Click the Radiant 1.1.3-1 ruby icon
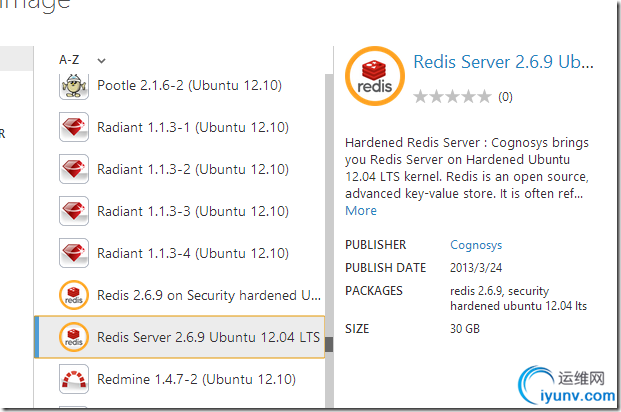The width and height of the screenshot is (621, 412). tap(74, 127)
